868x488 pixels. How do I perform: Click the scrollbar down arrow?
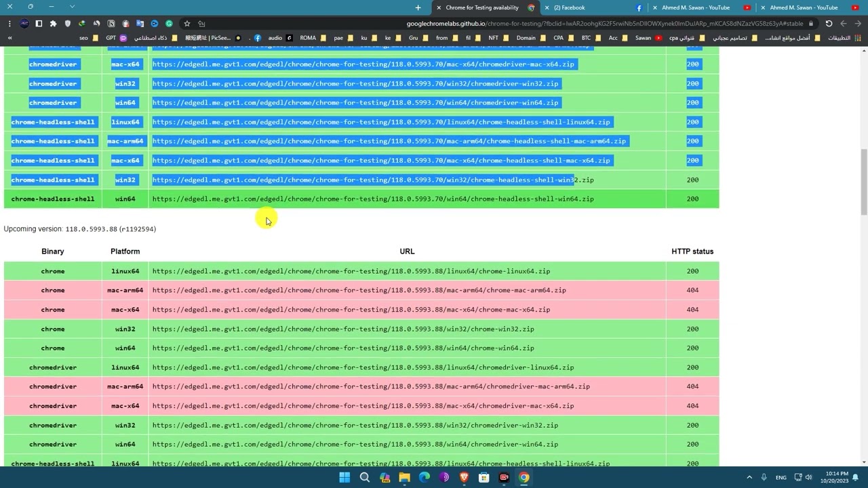coord(863,462)
